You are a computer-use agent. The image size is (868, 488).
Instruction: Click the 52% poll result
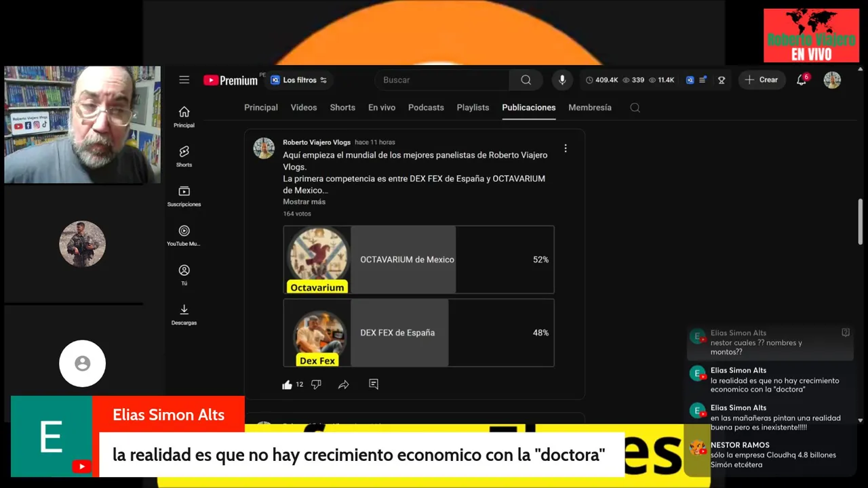pos(540,260)
